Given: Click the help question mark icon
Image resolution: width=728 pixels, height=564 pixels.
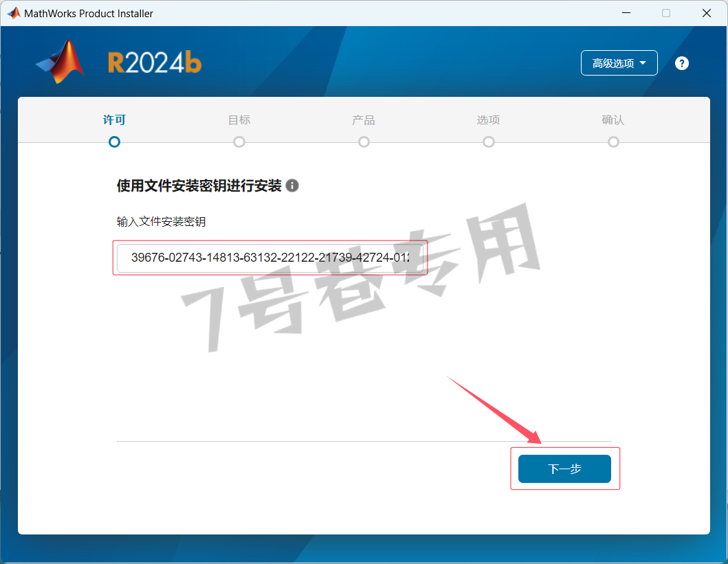Looking at the screenshot, I should tap(681, 63).
